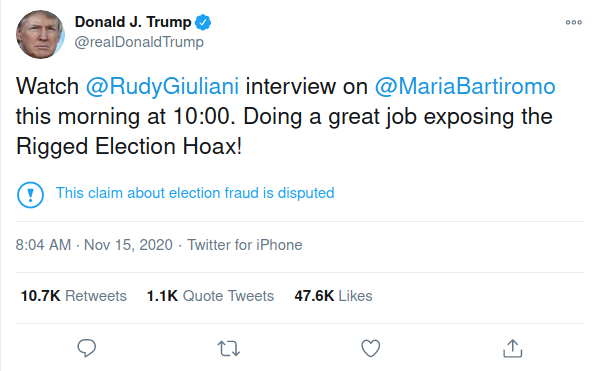This screenshot has height=371, width=598.
Task: Click 'This claim about election fraud is disputed'
Action: click(195, 193)
